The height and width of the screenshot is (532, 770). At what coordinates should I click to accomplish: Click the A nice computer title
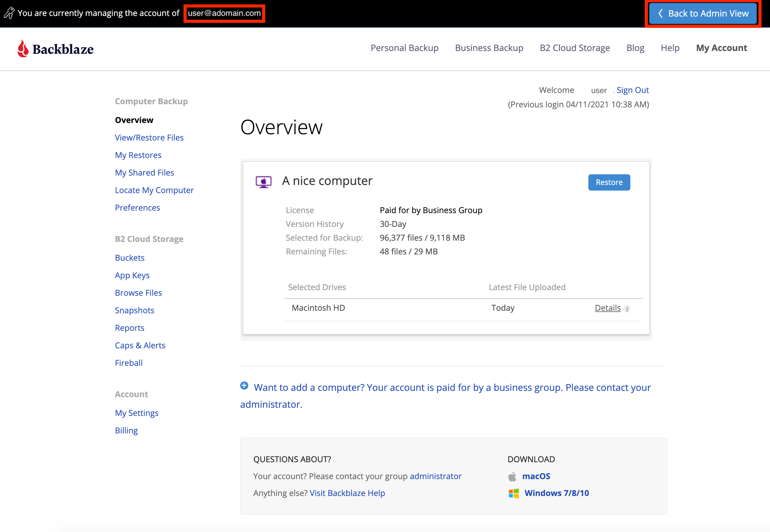pyautogui.click(x=327, y=181)
